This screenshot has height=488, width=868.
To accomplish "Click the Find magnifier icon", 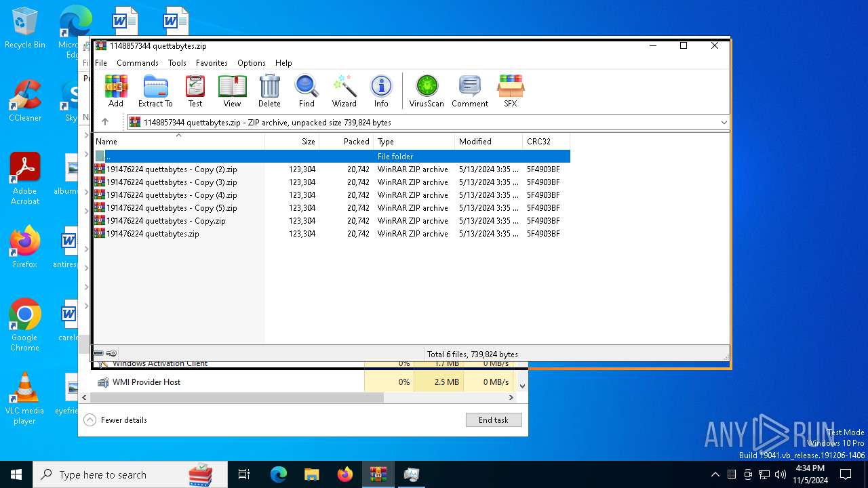I will tap(307, 91).
